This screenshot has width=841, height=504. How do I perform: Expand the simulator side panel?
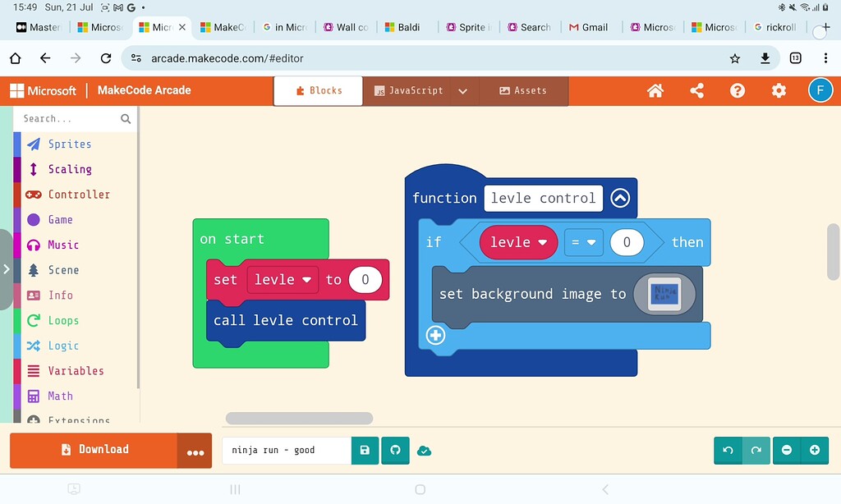pos(6,269)
